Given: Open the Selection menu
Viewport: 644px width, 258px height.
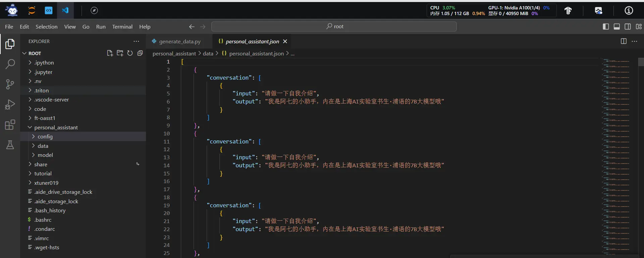Looking at the screenshot, I should click(x=46, y=27).
